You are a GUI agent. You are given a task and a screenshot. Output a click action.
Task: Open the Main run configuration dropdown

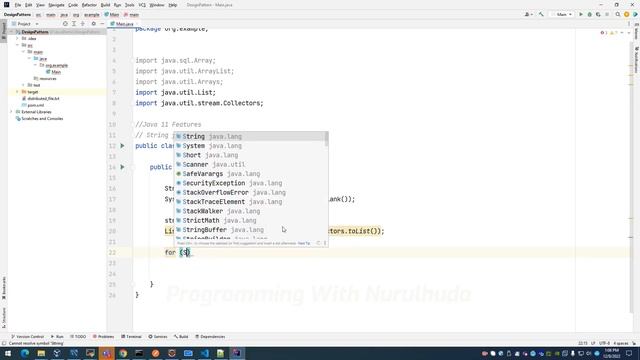[x=562, y=14]
